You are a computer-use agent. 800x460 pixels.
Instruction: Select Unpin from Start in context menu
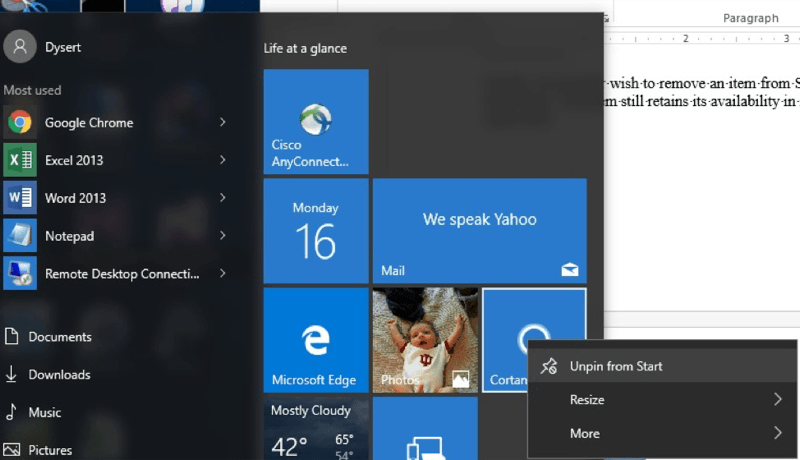coord(662,366)
